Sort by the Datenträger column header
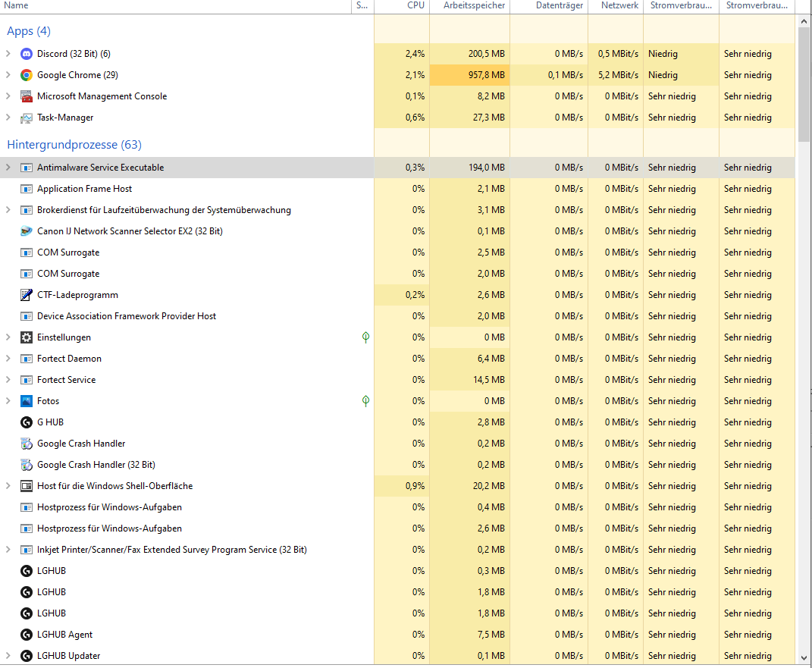The height and width of the screenshot is (668, 812). pos(549,6)
